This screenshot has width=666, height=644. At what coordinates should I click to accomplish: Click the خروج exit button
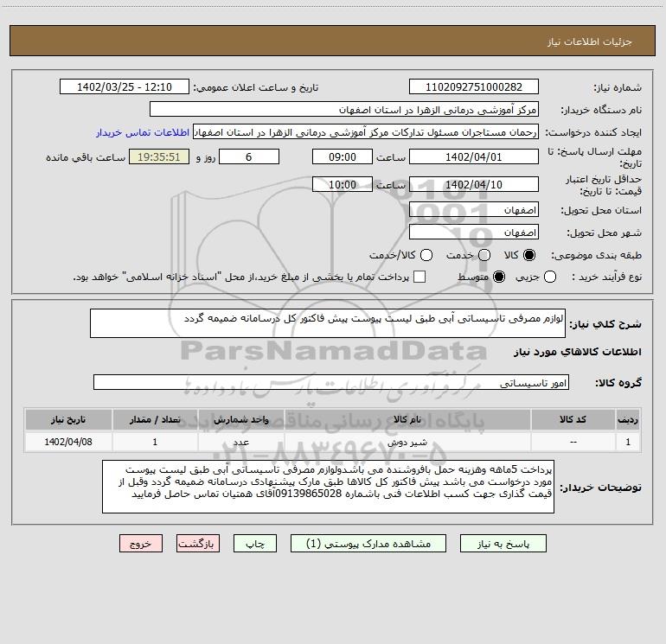141,544
